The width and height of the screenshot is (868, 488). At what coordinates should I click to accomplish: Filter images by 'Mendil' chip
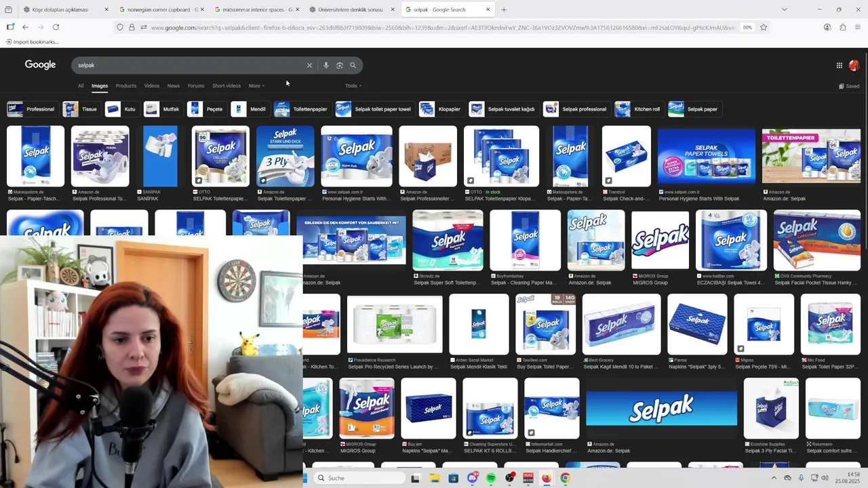pos(250,109)
